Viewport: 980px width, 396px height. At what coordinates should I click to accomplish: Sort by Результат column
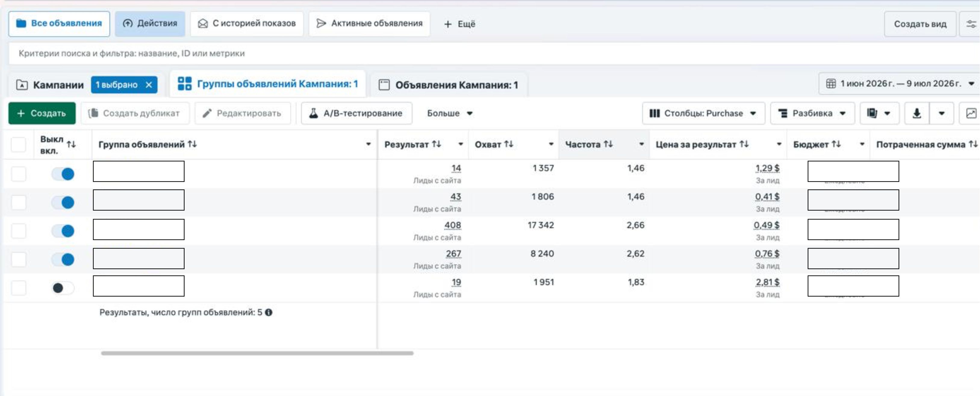pyautogui.click(x=436, y=144)
